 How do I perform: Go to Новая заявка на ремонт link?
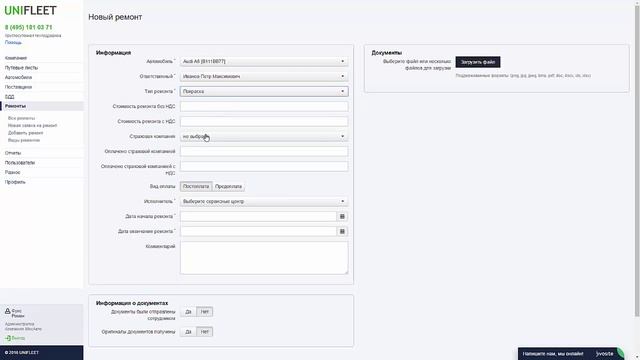(33, 126)
